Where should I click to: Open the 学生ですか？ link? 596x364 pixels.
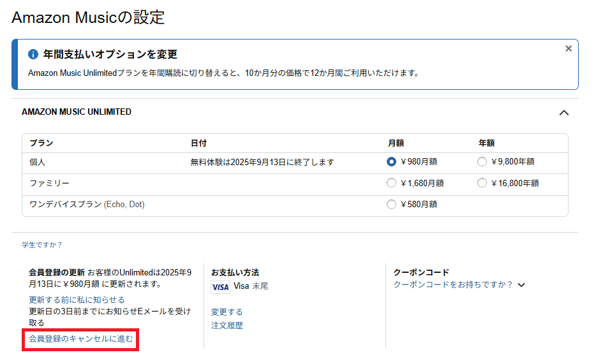tap(42, 245)
